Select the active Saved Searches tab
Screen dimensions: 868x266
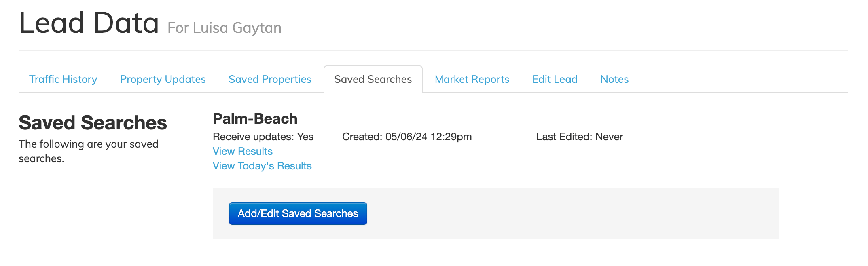(x=373, y=79)
